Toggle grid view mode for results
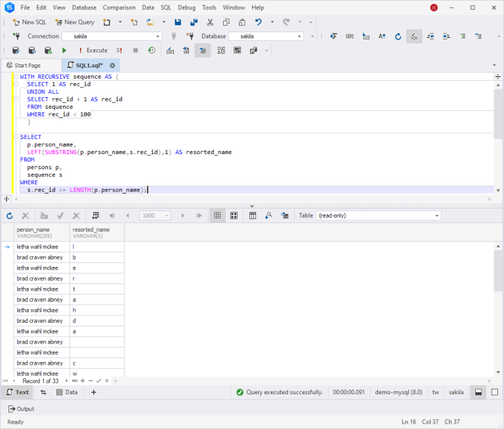504x429 pixels. [x=218, y=215]
